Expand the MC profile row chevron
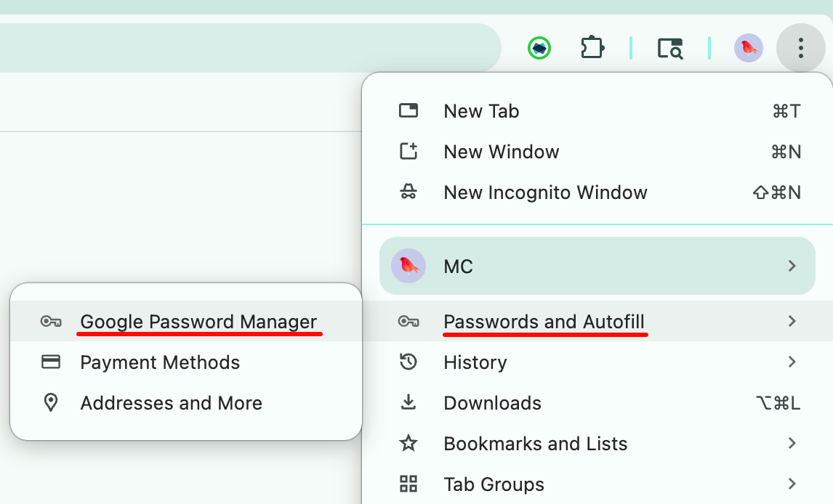Viewport: 833px width, 504px height. [x=792, y=266]
